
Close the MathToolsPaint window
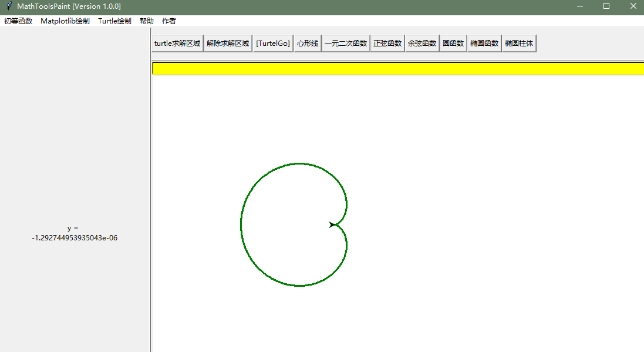pos(633,6)
